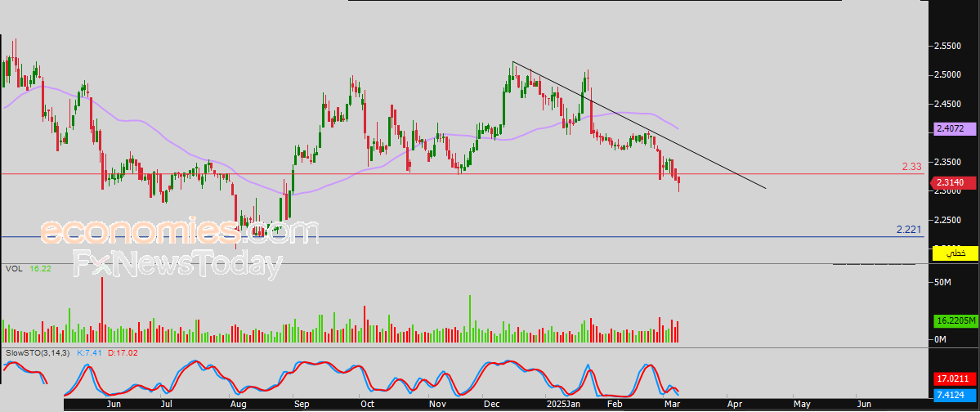
Task: Click the VOL indicator title
Action: point(12,268)
